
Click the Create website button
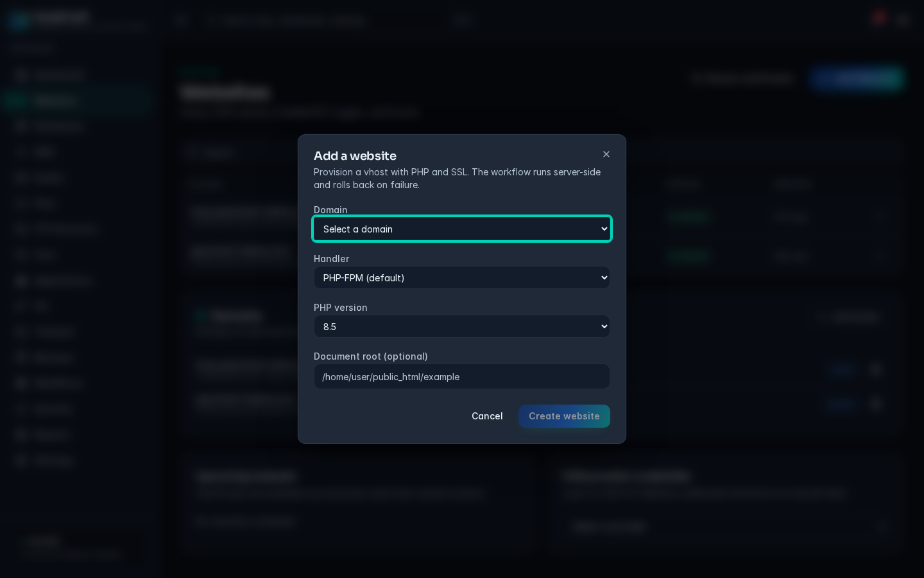[564, 416]
